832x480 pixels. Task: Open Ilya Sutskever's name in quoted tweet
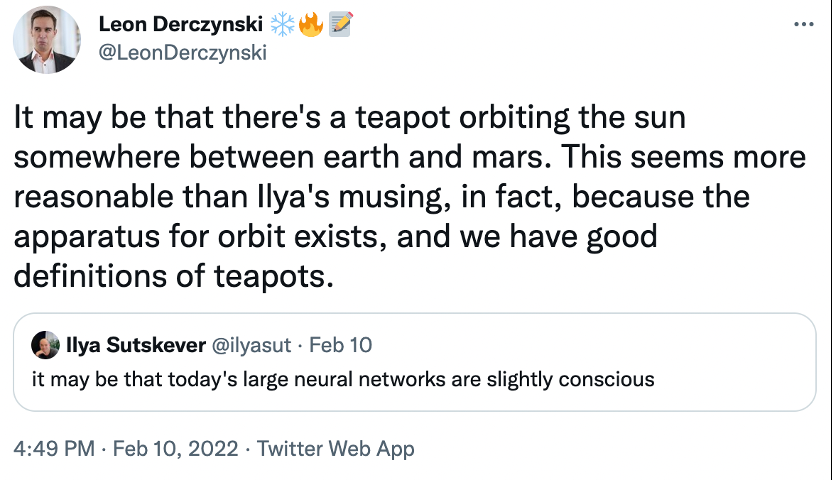click(136, 345)
